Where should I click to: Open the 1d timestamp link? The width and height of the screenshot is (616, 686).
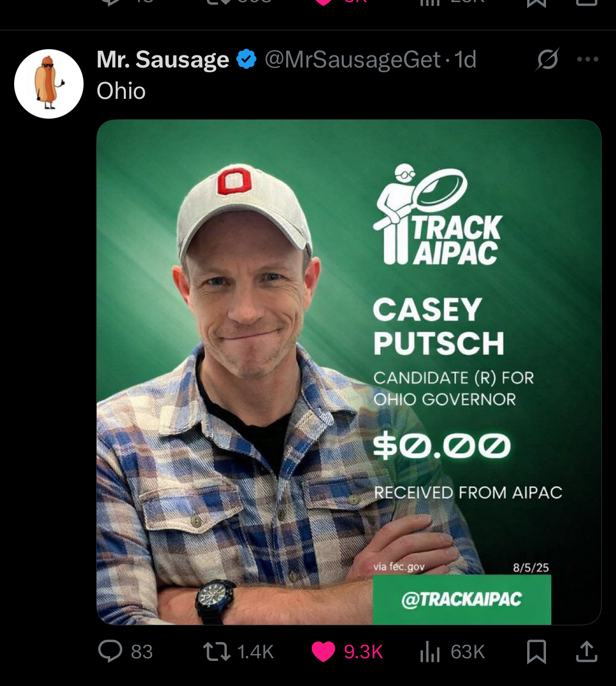click(465, 60)
